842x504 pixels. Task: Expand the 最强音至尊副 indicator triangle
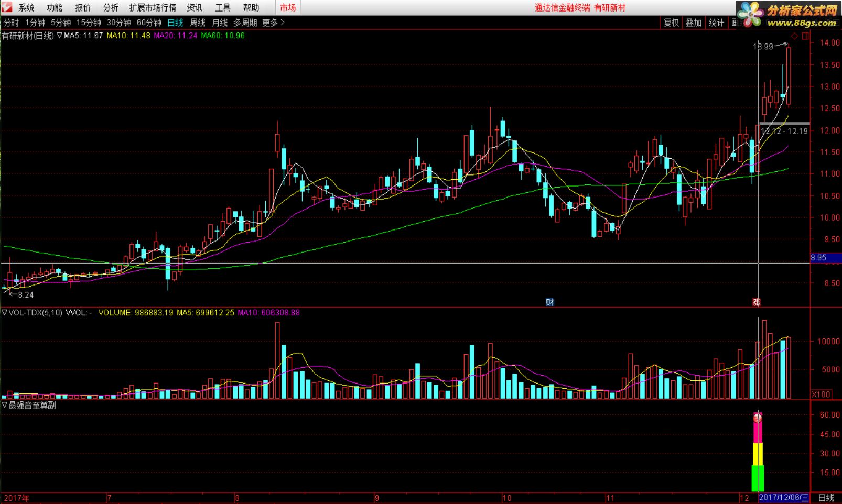pos(5,406)
